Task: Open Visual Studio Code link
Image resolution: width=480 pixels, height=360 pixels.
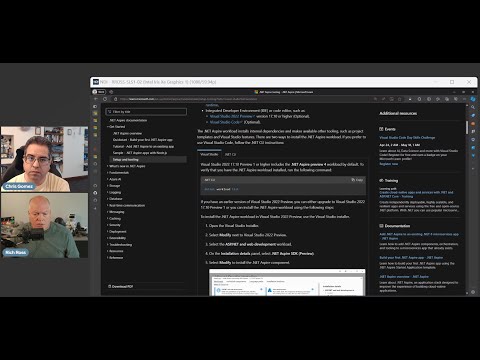Action: pyautogui.click(x=226, y=122)
